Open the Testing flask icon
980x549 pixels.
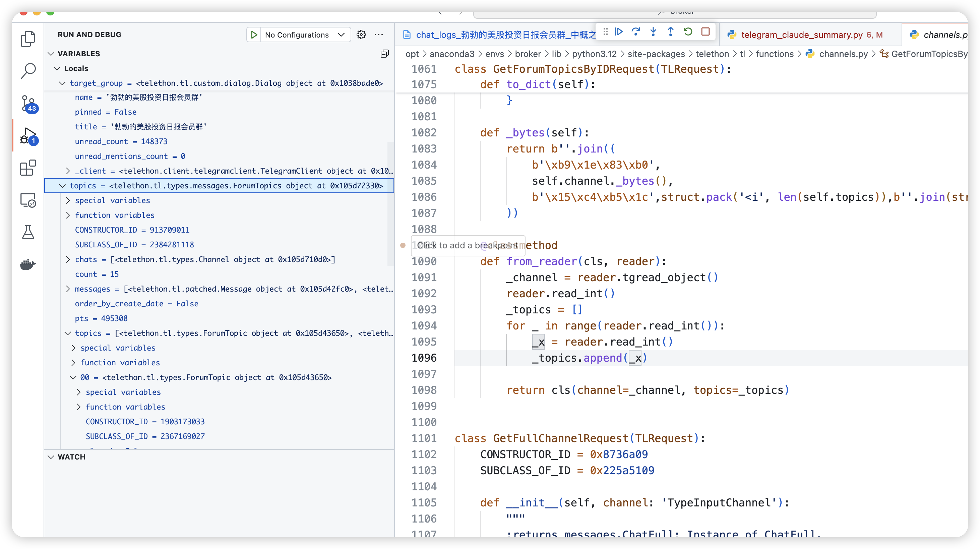pos(28,232)
